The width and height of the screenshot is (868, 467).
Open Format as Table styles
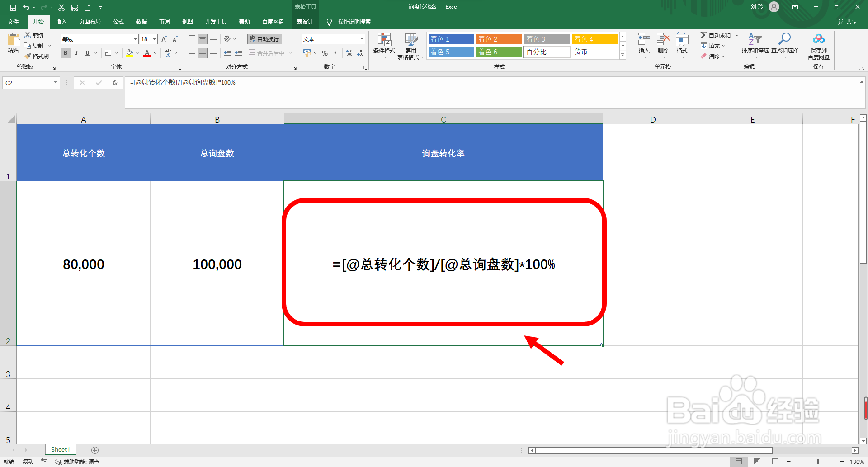410,46
